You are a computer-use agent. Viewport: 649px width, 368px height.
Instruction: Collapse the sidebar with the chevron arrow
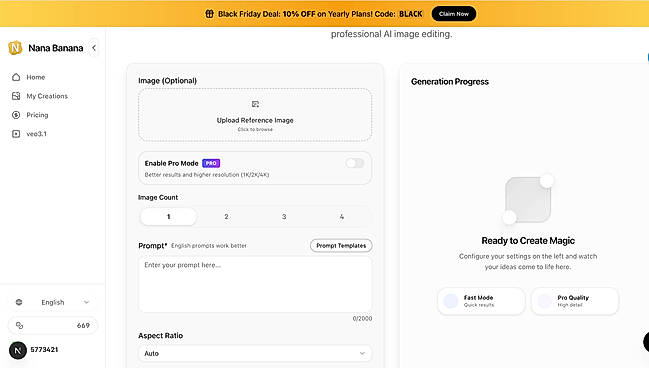click(94, 48)
